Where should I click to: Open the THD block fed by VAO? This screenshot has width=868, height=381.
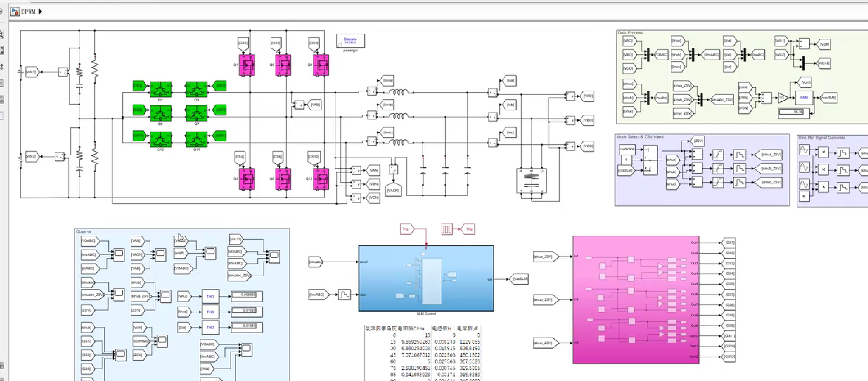210,296
